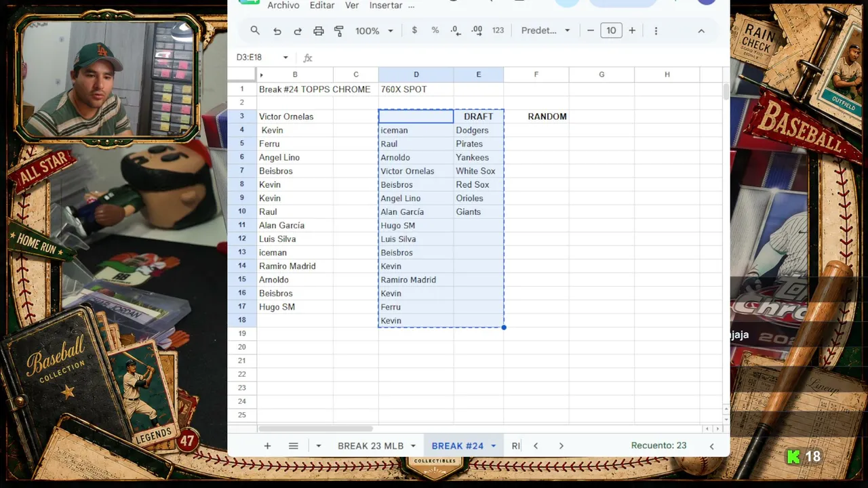The width and height of the screenshot is (868, 488).
Task: Format as currency with dollar icon
Action: 414,30
